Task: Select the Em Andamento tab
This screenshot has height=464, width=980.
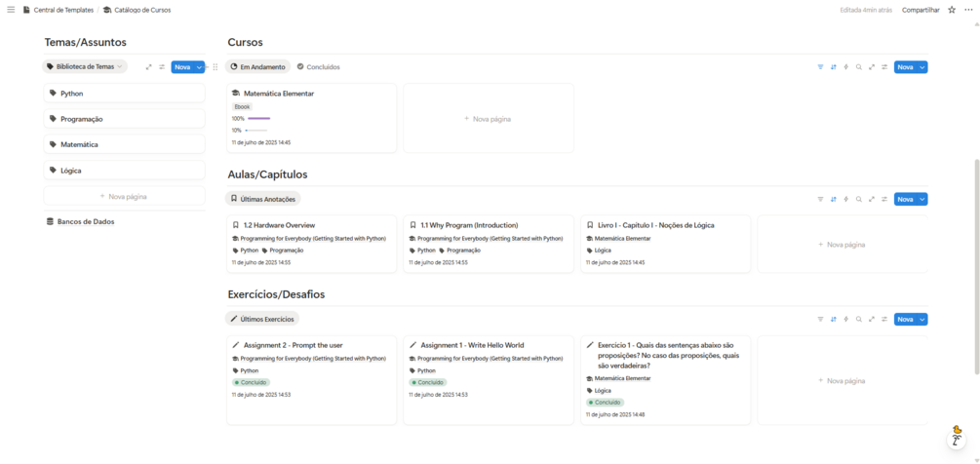Action: click(x=258, y=67)
